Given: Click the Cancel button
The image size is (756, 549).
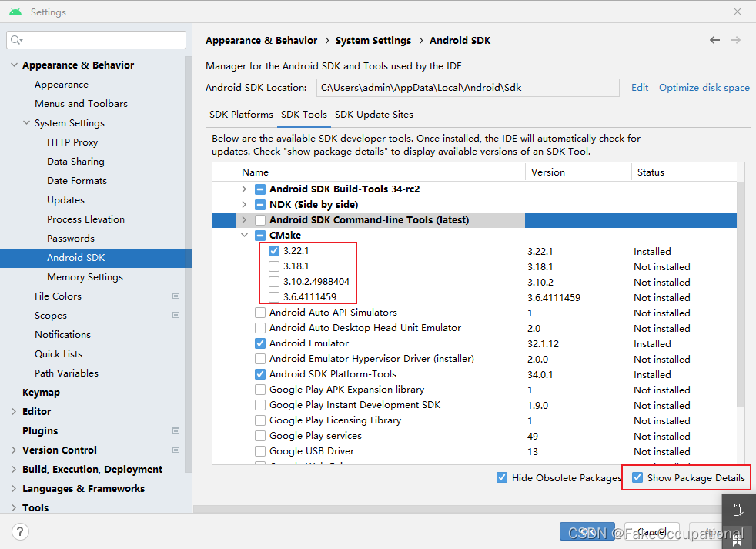Looking at the screenshot, I should (652, 531).
